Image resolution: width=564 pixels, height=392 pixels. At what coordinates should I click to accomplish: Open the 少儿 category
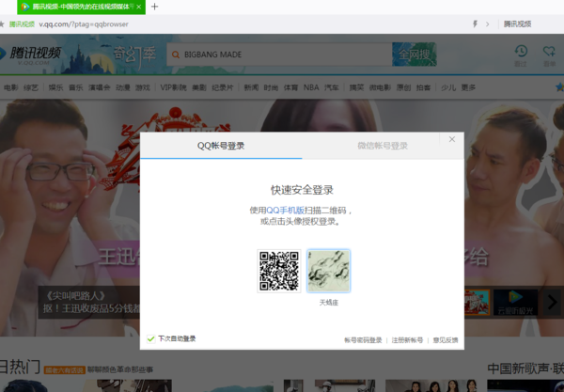pos(448,87)
